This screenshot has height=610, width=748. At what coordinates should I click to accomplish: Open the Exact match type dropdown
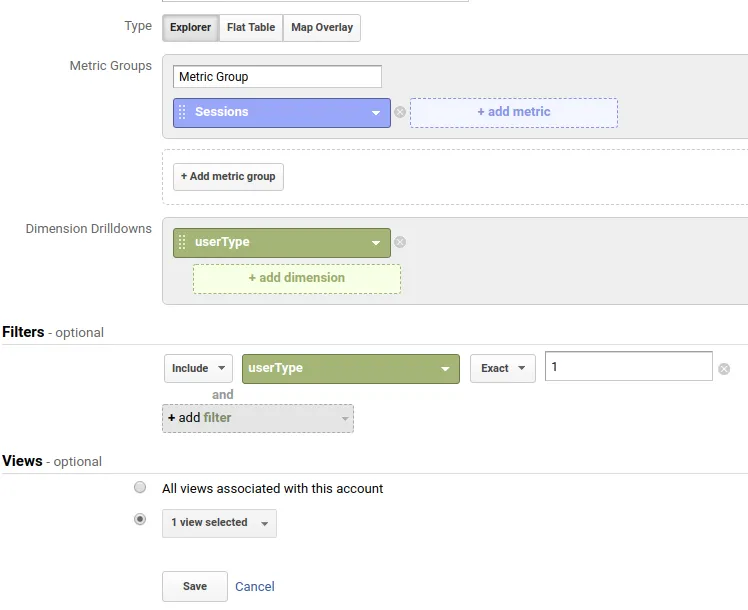pos(502,368)
